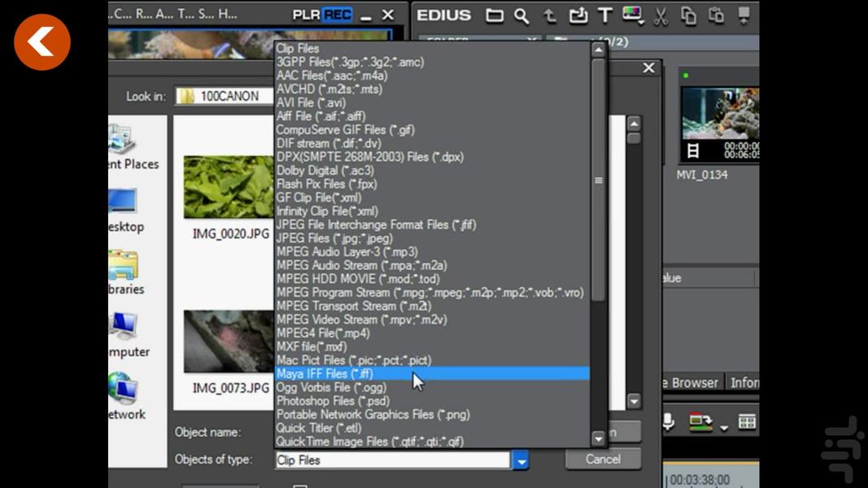Click the Title tool (T) icon
868x488 pixels.
[604, 14]
